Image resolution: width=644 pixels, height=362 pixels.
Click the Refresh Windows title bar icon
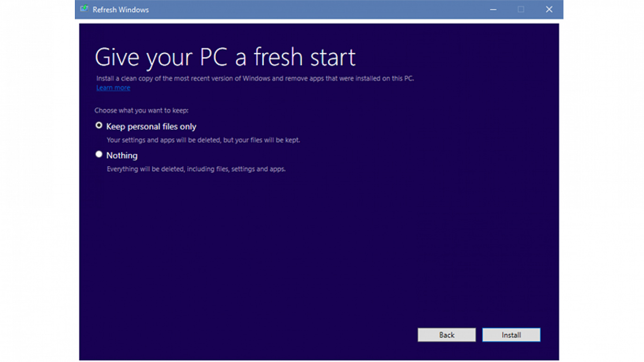84,9
